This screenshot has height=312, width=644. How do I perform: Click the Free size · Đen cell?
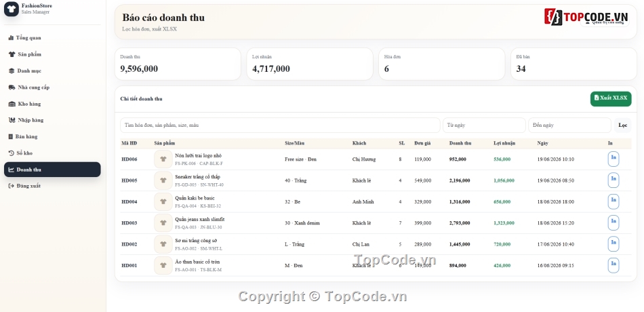point(300,159)
